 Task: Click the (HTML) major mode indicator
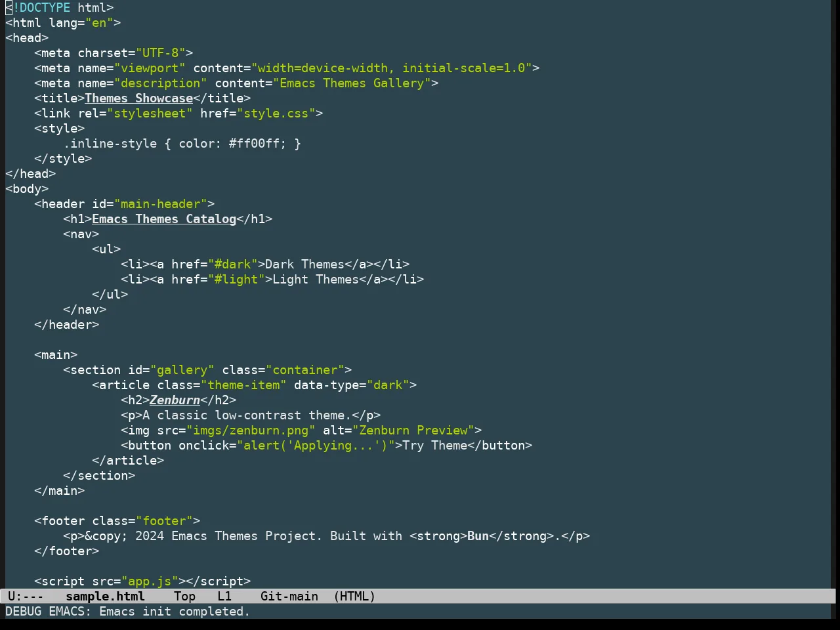(x=354, y=597)
